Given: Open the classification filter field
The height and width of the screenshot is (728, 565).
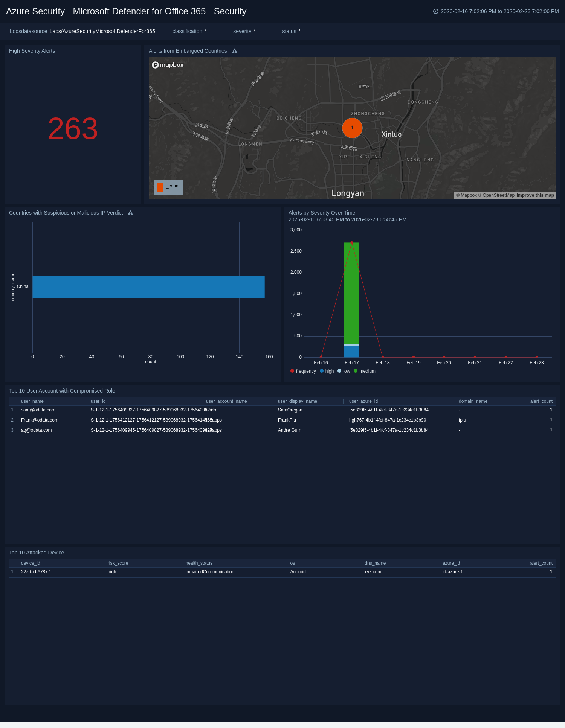Looking at the screenshot, I should click(x=214, y=32).
